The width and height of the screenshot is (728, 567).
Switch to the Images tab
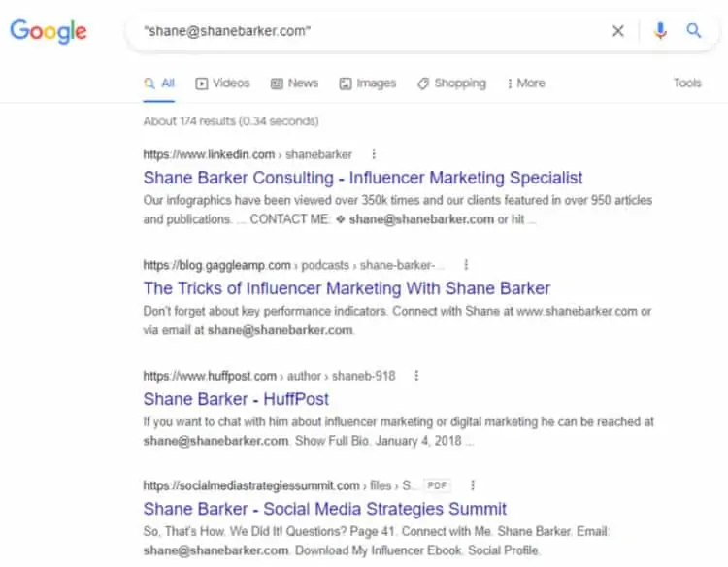[368, 83]
